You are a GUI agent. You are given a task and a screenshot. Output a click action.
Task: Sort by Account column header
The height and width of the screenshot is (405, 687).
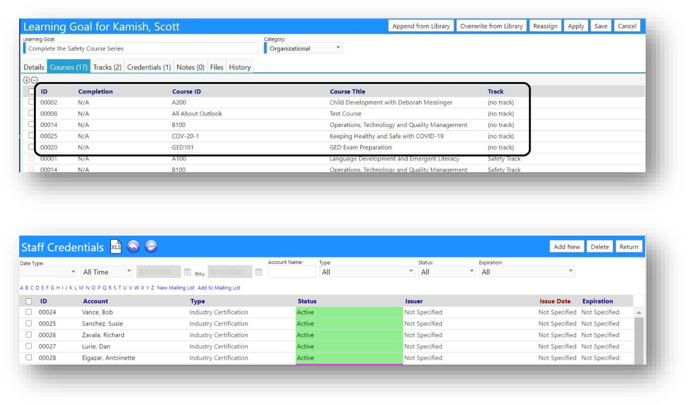pyautogui.click(x=96, y=301)
